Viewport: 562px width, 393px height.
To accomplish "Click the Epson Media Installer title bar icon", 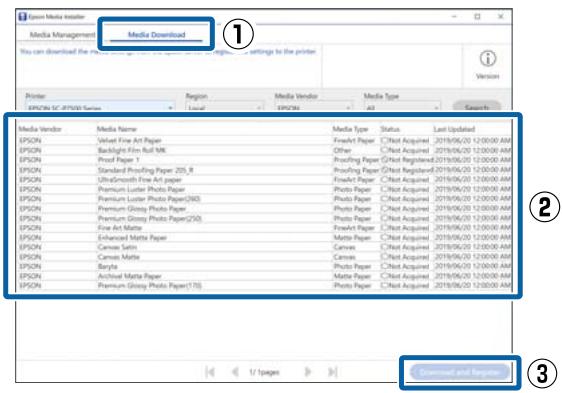I will point(23,16).
